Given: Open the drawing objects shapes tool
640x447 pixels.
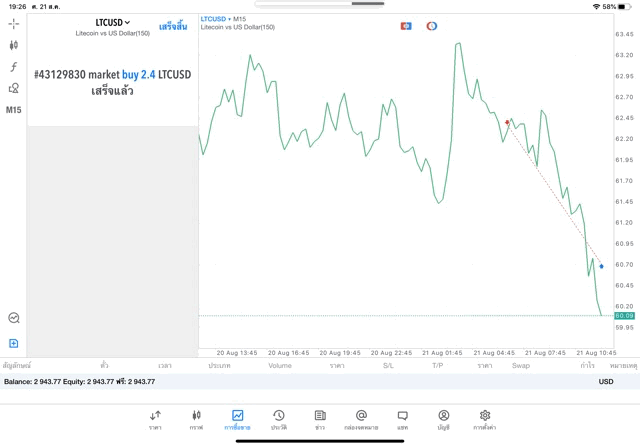Looking at the screenshot, I should click(x=13, y=88).
